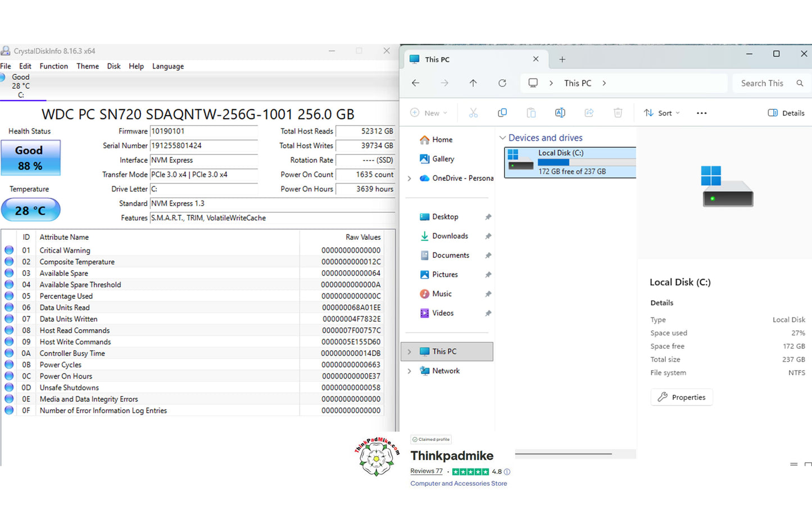Toggle the Details pane button
Viewport: 812px width, 510px height.
786,113
